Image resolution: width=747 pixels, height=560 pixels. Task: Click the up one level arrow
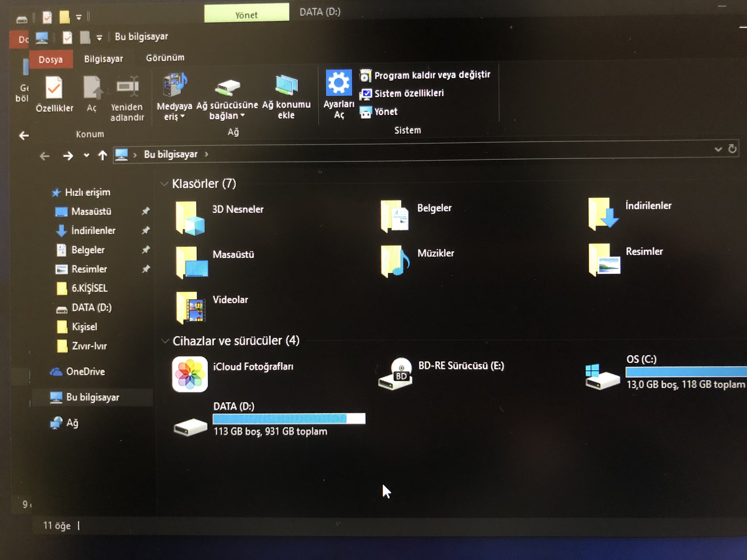[x=103, y=155]
